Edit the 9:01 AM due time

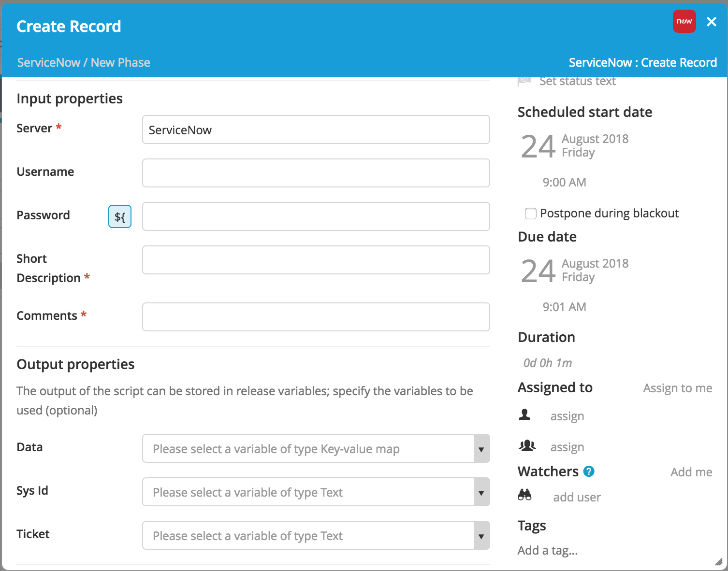[x=564, y=307]
